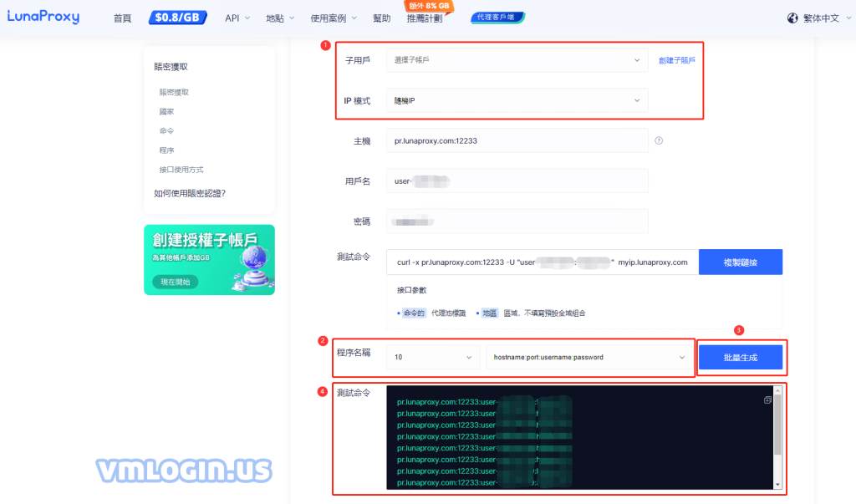Click the 創建授權子帳戶 banner image
856x504 pixels.
point(209,260)
